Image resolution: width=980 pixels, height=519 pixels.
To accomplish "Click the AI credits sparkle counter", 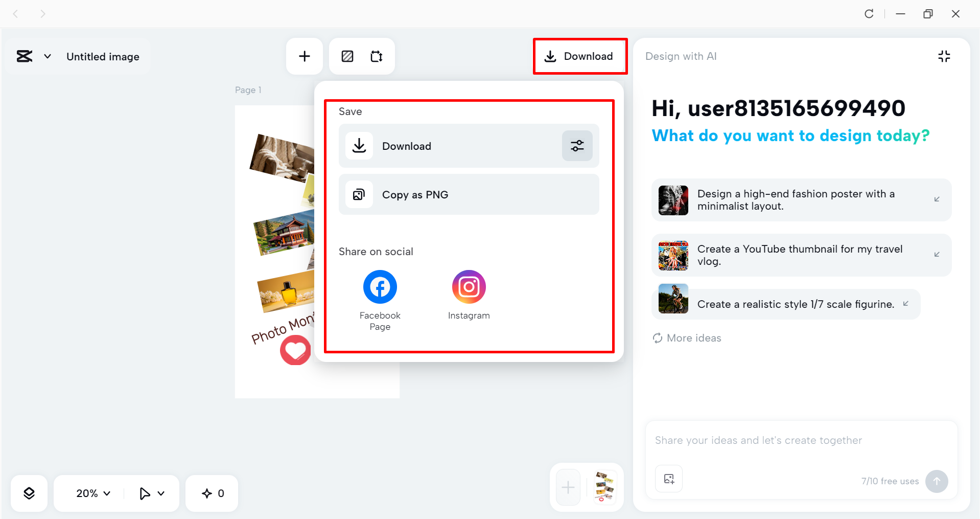I will 212,493.
